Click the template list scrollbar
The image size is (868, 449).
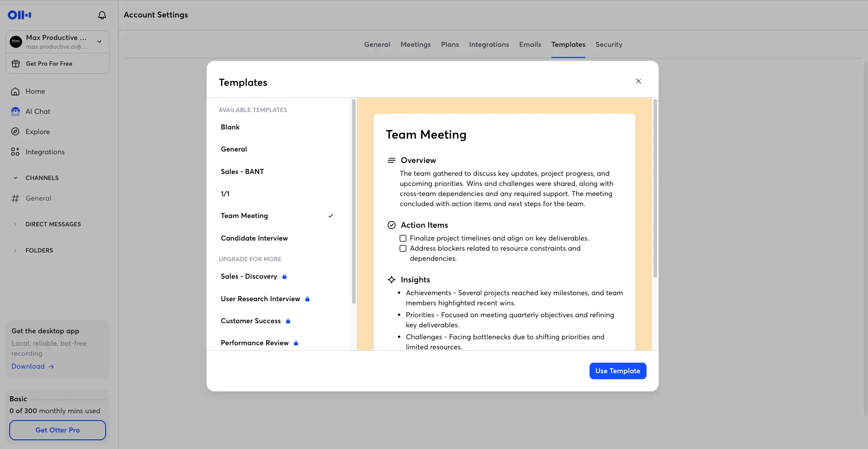(354, 202)
